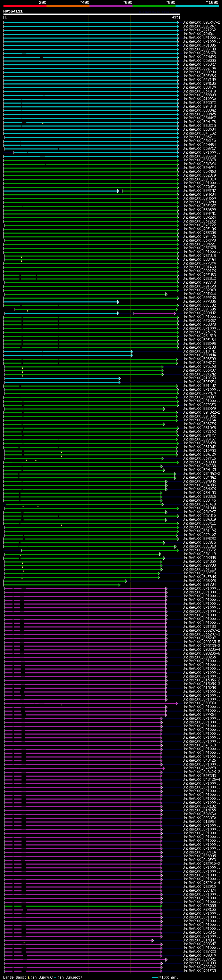Click the green alignment bar for UniRef100_C5XN63

pyautogui.click(x=91, y=172)
